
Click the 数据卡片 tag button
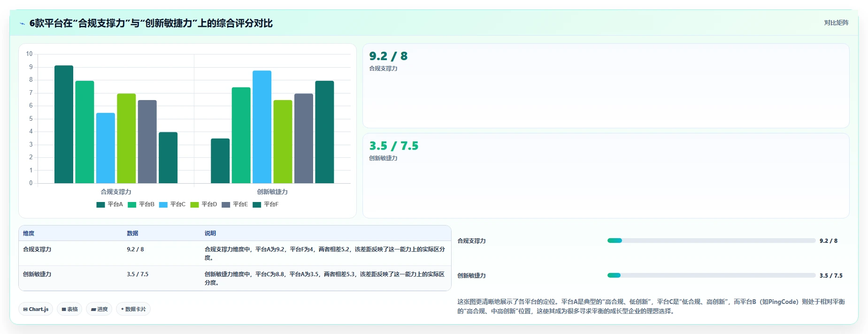(133, 309)
